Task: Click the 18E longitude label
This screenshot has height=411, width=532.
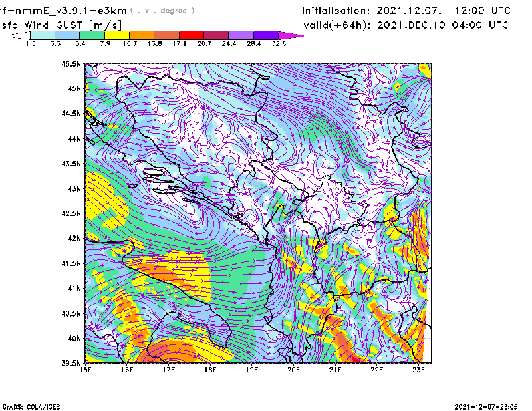Action: (210, 370)
